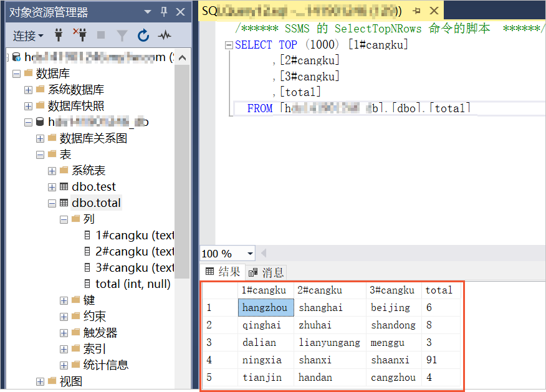This screenshot has width=546, height=392.
Task: Click the connect plug icon in Object Explorer
Action: coord(59,35)
